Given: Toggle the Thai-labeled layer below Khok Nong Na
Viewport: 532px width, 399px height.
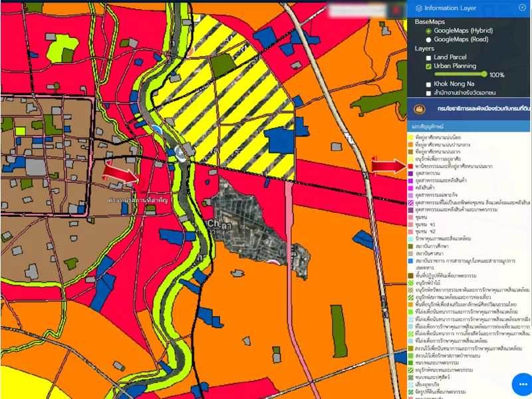Looking at the screenshot, I should (429, 93).
